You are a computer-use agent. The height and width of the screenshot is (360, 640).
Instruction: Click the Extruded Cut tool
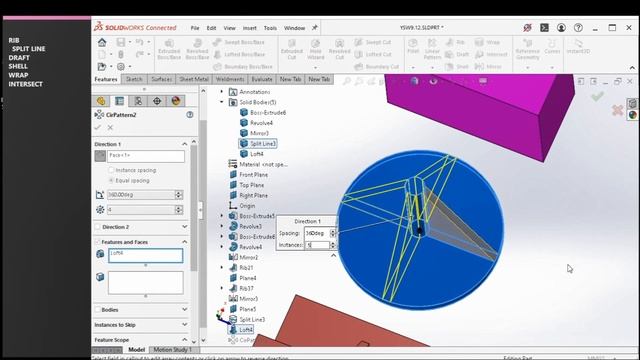point(291,49)
